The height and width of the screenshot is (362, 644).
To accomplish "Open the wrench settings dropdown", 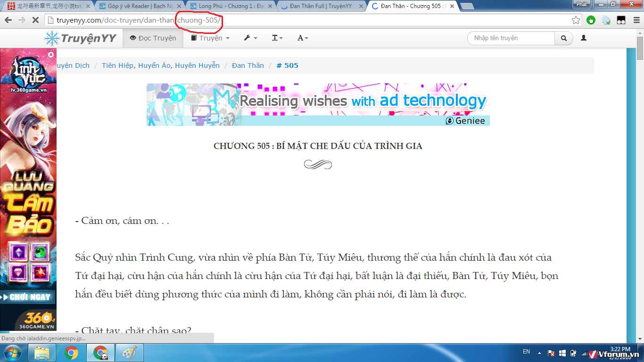I will (250, 38).
